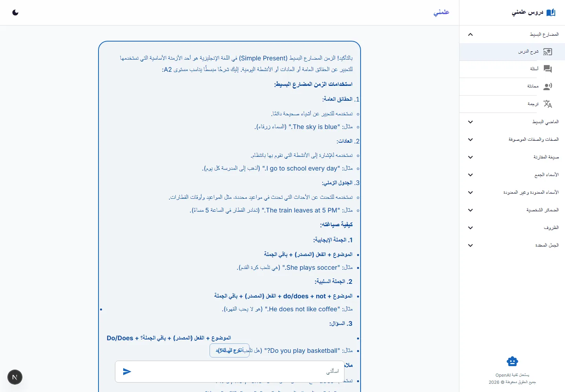Expand the الجمل المعقدة section

(x=512, y=245)
